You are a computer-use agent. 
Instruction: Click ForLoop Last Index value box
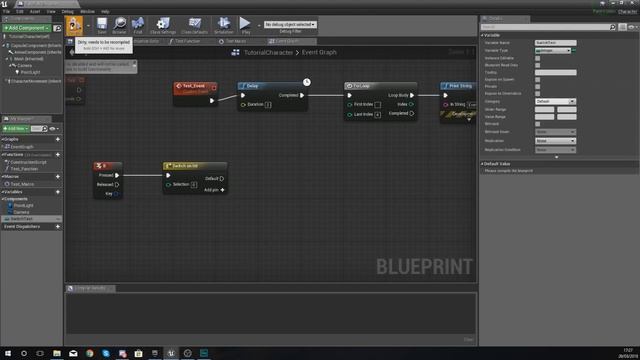[378, 115]
